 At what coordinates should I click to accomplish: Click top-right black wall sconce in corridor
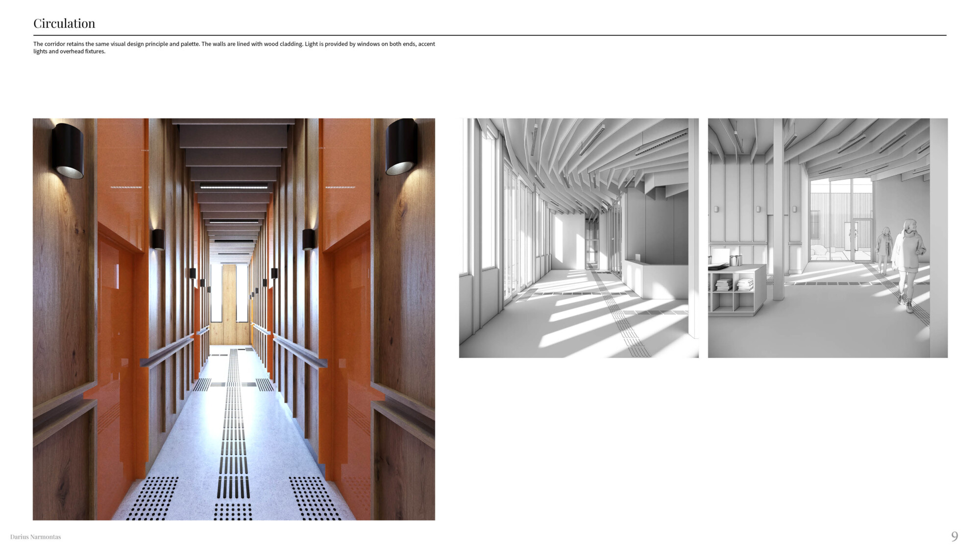(401, 146)
